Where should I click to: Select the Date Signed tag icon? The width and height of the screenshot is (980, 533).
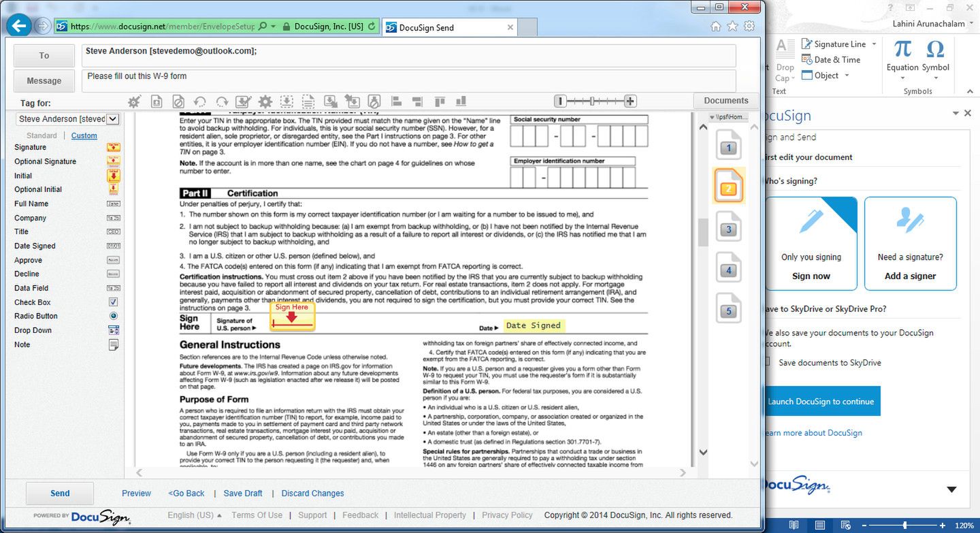[114, 246]
